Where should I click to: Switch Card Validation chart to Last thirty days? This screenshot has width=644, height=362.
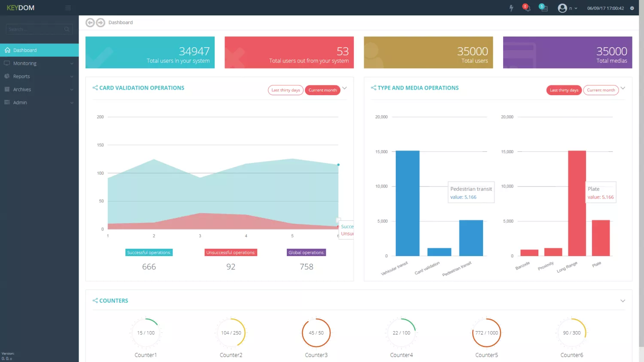tap(286, 90)
